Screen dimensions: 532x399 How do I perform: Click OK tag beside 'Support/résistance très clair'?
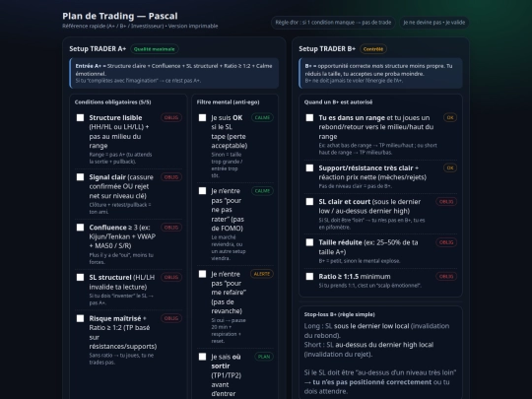pos(450,167)
